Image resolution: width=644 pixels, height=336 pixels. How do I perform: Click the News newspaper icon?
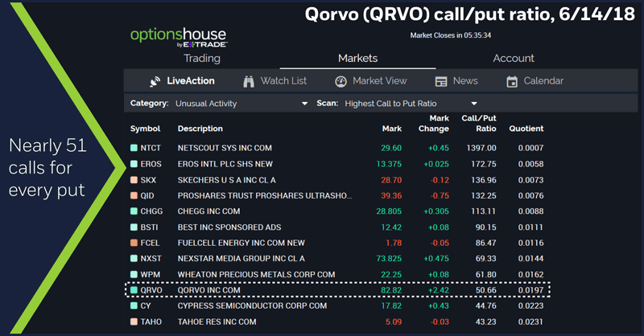click(x=441, y=81)
